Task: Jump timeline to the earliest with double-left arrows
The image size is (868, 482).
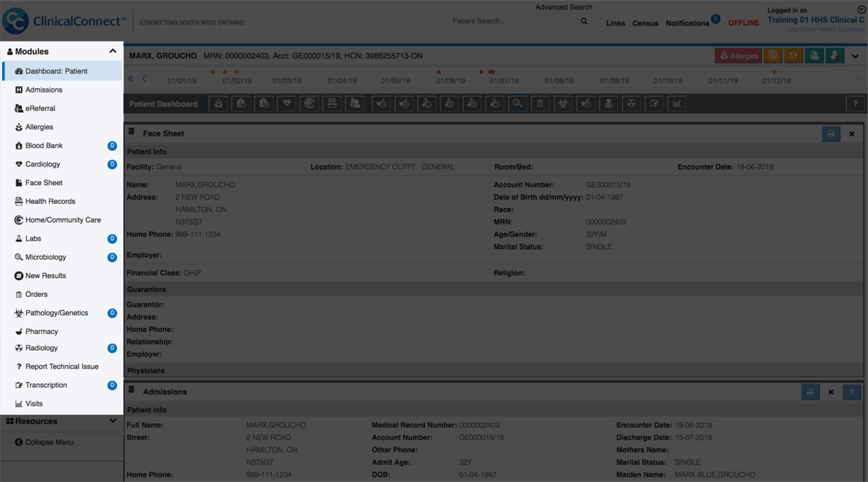Action: (131, 79)
